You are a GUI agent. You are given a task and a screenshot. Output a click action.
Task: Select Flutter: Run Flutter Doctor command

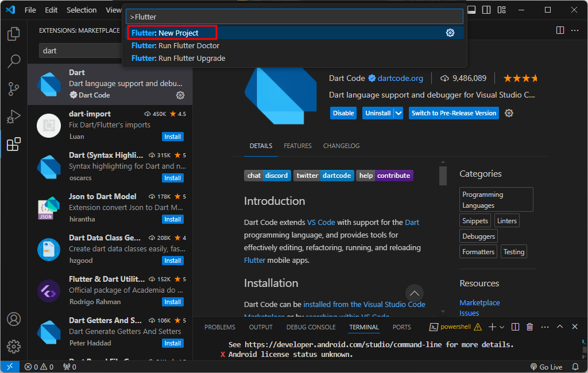coord(295,46)
